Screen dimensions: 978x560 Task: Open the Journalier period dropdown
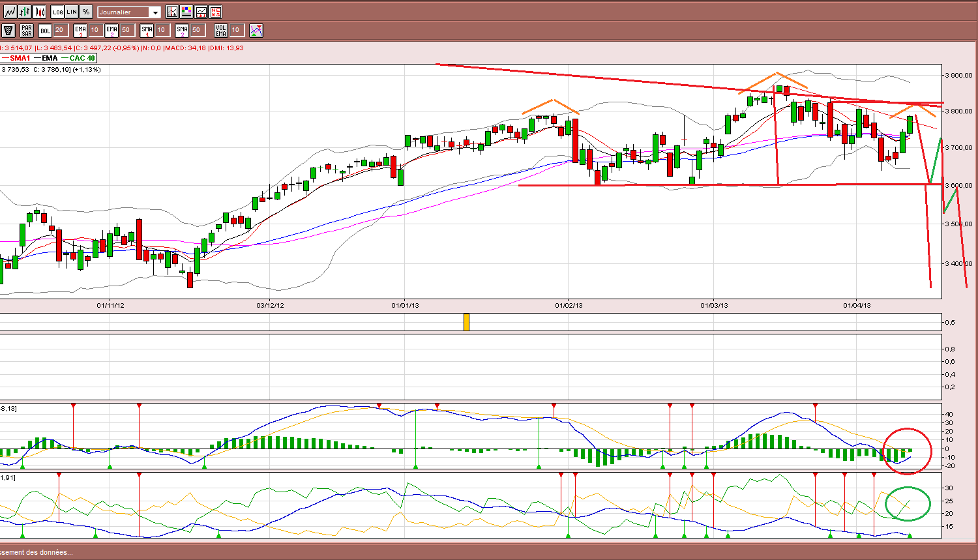[129, 12]
